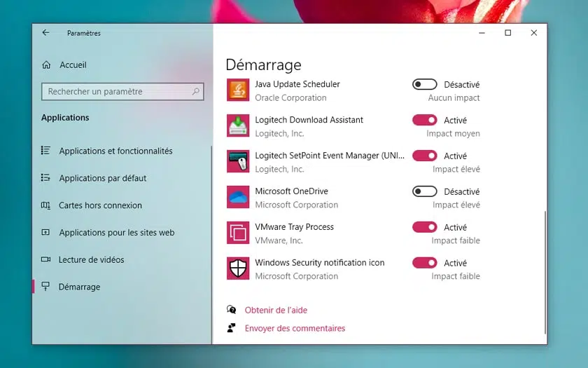Go to Lecture de vidéos
Viewport: 588px width, 368px height.
point(91,260)
